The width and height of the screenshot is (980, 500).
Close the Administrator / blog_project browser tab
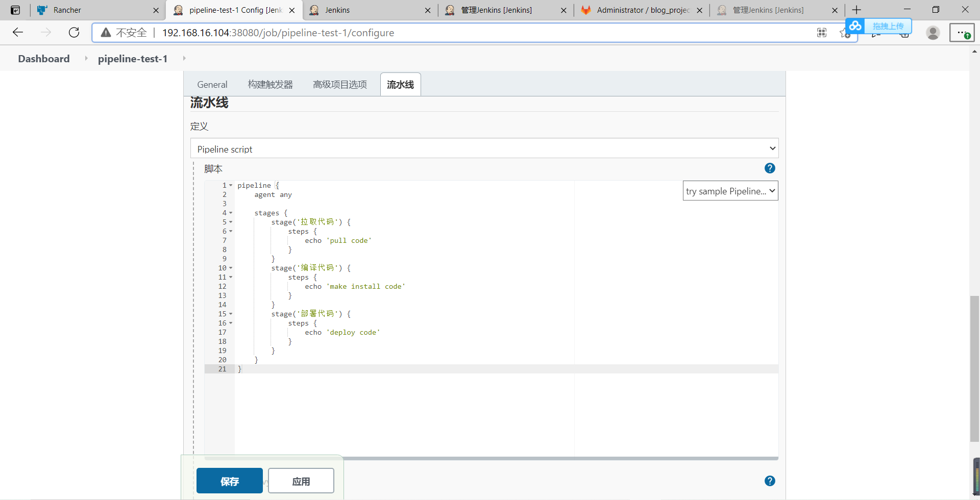click(699, 10)
